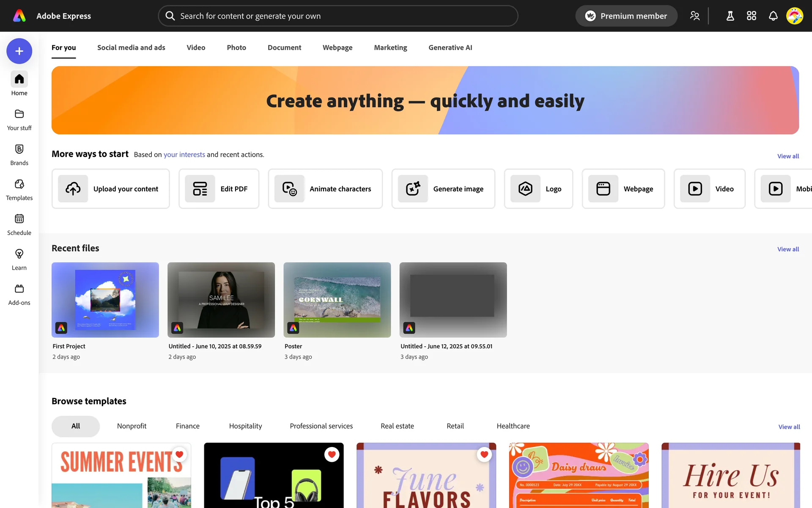
Task: Switch to the Generative AI tab
Action: [450, 47]
